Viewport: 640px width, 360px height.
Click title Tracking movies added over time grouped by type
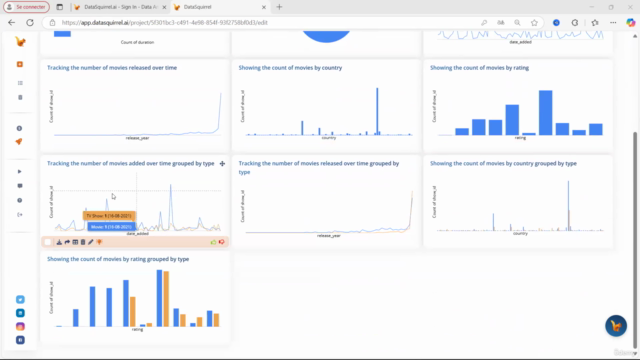(131, 164)
